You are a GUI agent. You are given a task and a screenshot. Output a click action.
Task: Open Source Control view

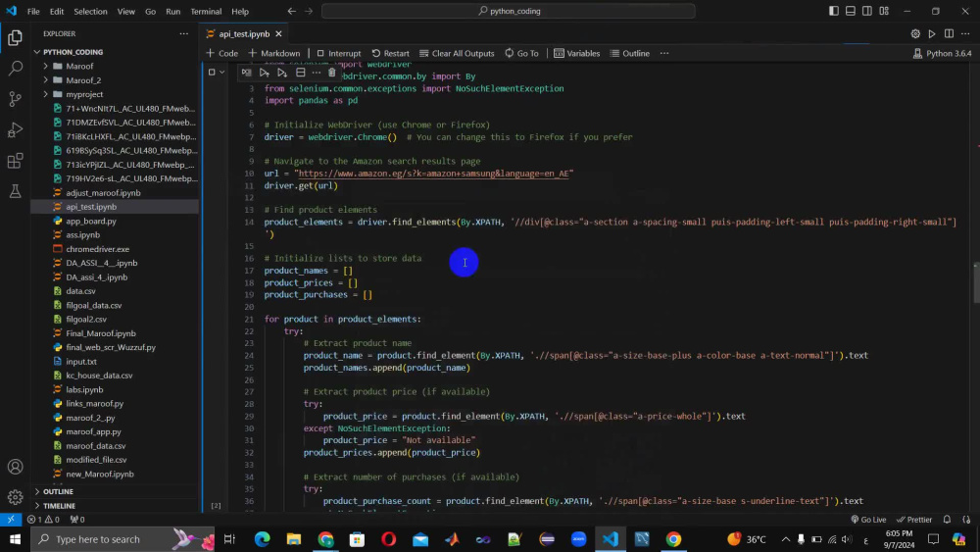point(15,99)
